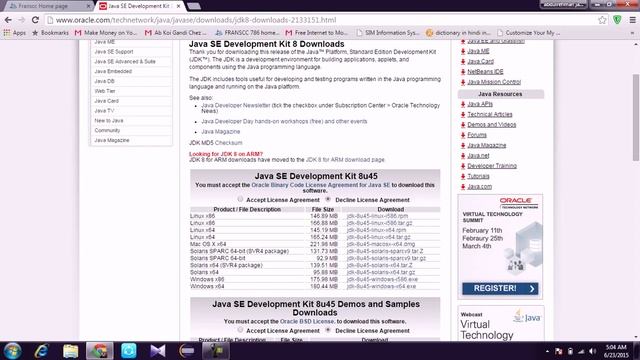Open the Oracle BSD License link

(307, 322)
